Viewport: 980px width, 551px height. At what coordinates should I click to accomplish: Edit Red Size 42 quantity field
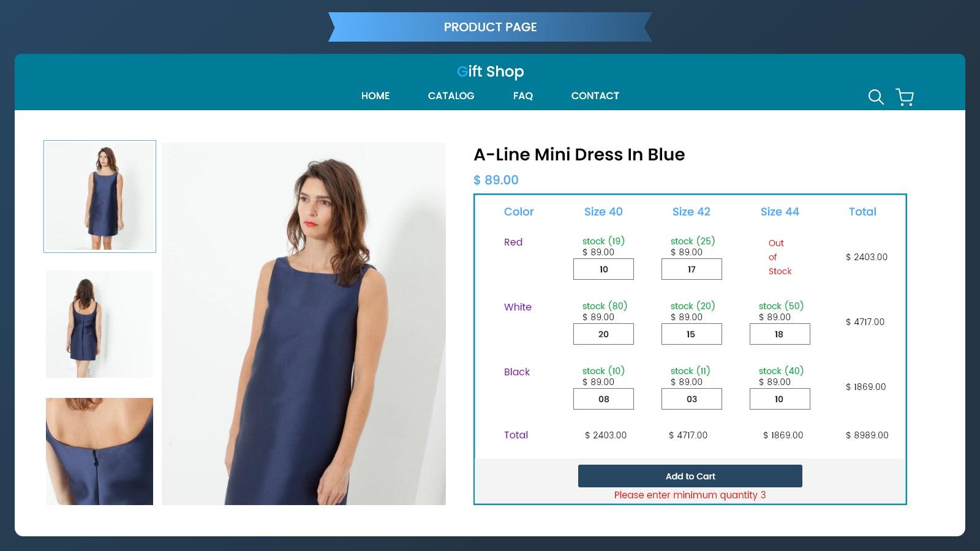(692, 269)
